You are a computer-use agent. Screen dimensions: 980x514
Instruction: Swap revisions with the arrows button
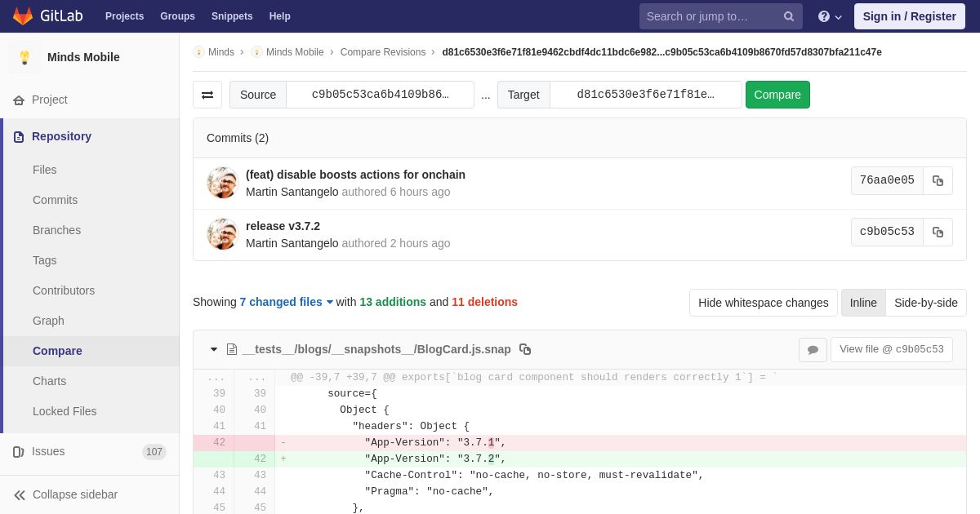point(207,95)
